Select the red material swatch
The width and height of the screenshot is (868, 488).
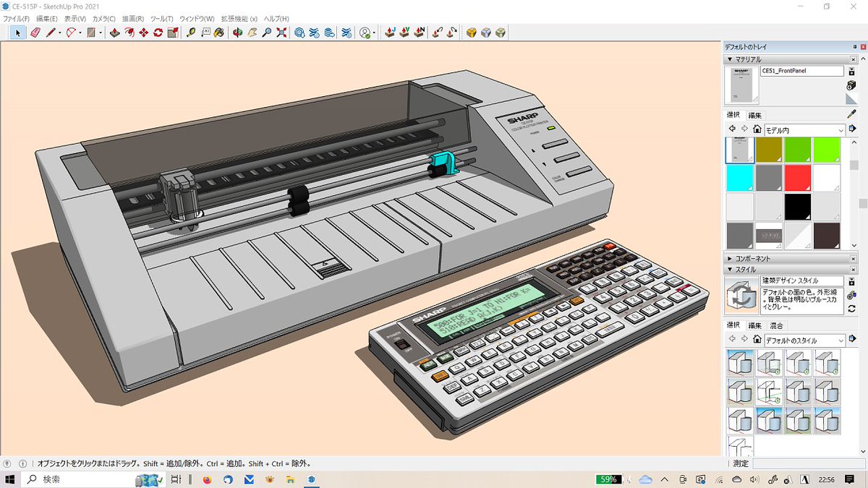point(796,179)
